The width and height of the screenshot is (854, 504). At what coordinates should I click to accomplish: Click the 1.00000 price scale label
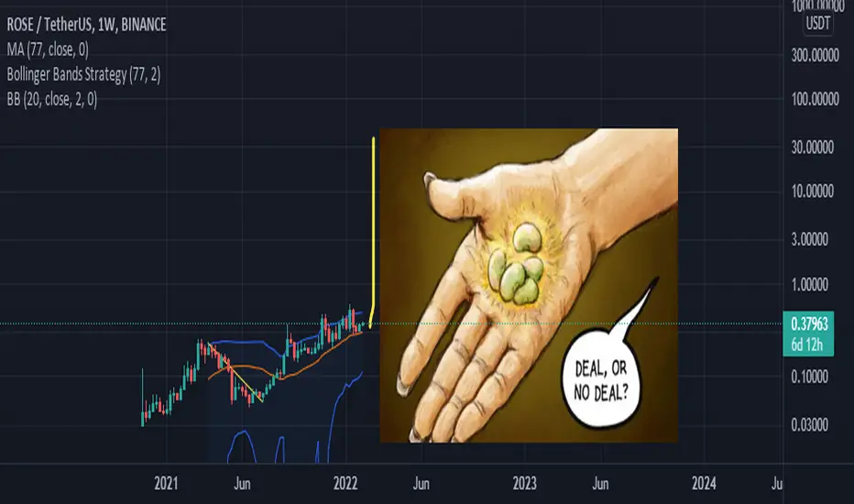click(809, 284)
